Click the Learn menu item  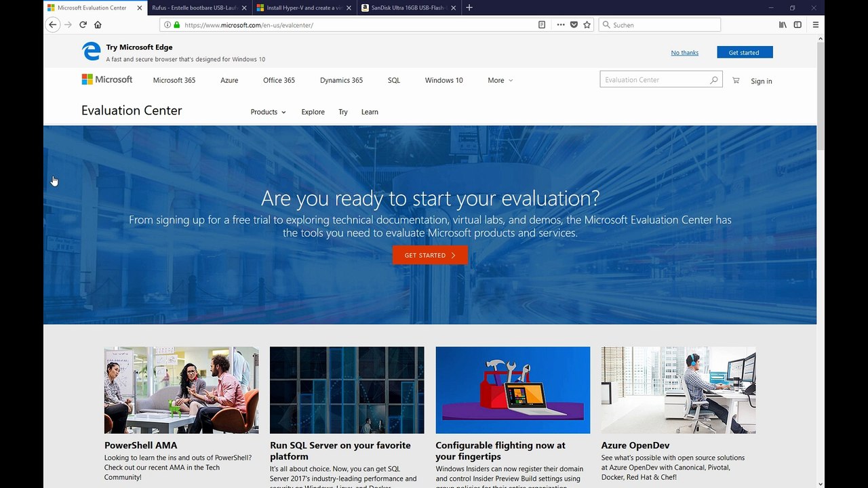370,112
